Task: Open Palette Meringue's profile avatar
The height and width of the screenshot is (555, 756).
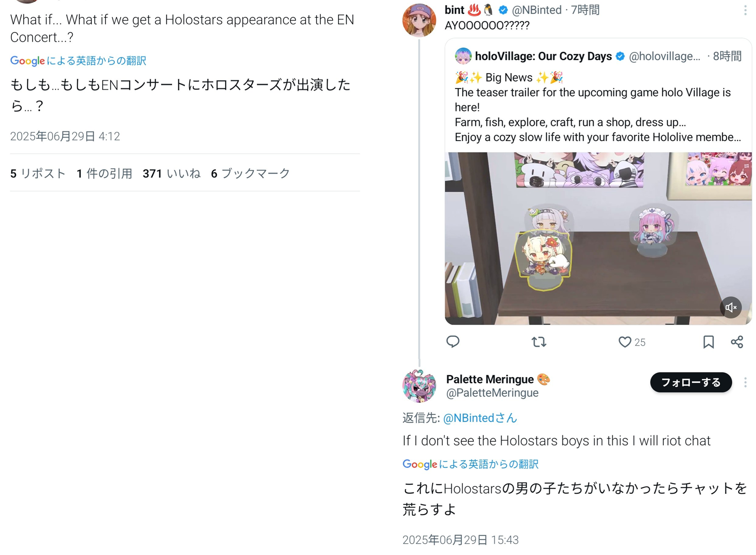Action: (419, 386)
